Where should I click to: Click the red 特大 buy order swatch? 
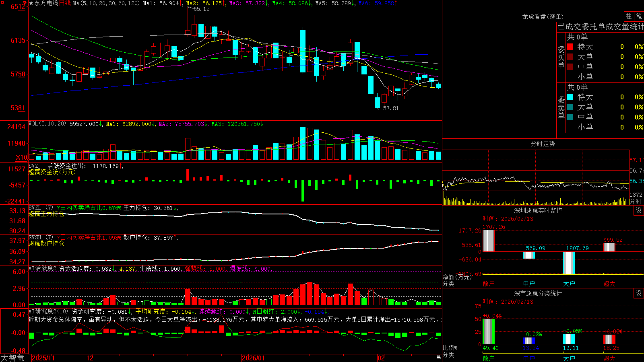[x=570, y=47]
